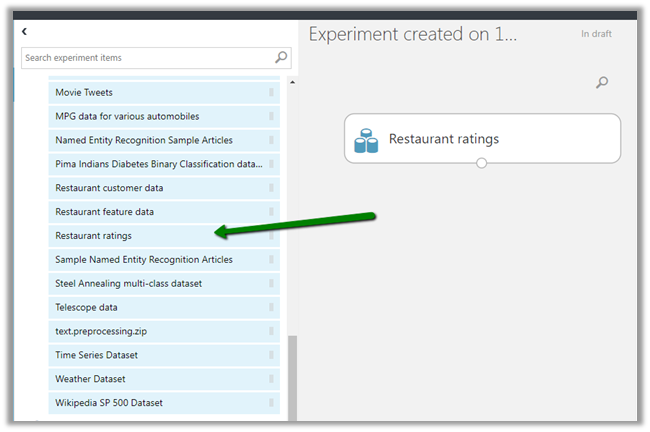
Task: Select Pima Indians Diabetes Binary Classification dataset
Action: pos(159,164)
